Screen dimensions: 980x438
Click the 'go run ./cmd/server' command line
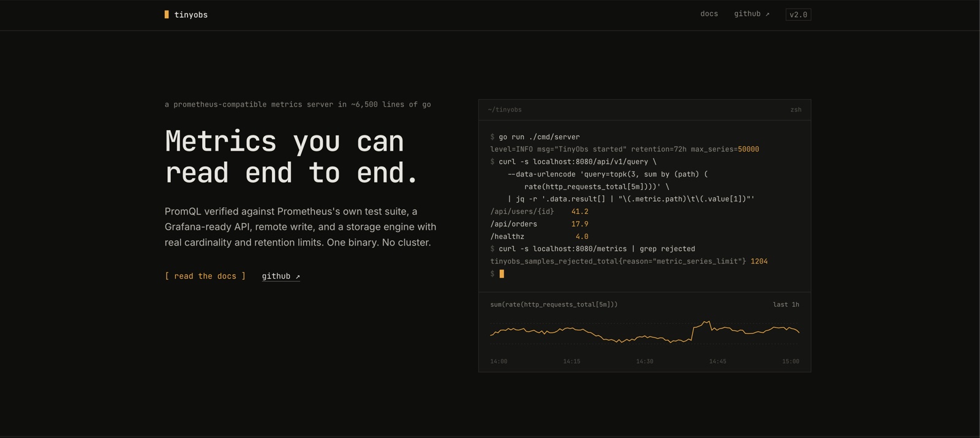click(535, 137)
